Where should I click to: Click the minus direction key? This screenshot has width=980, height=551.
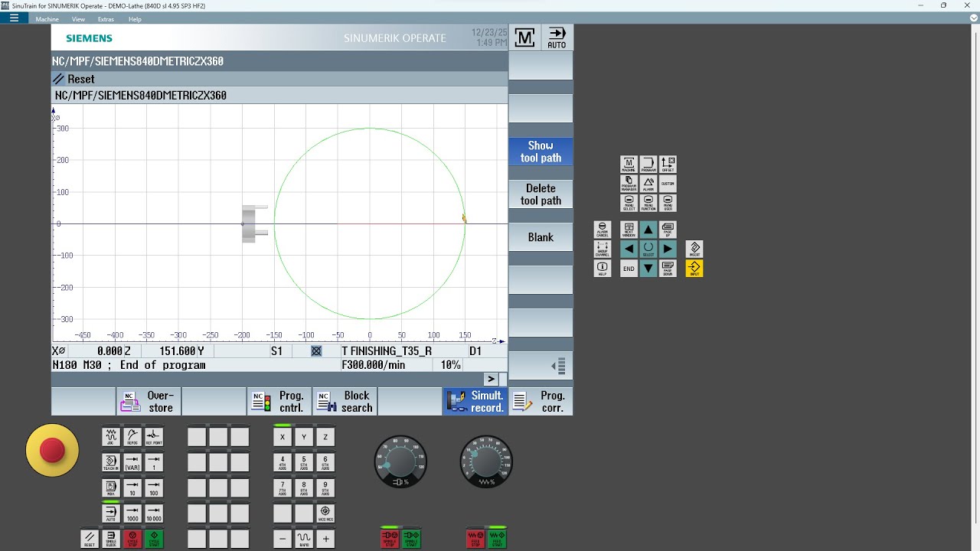[x=283, y=539]
